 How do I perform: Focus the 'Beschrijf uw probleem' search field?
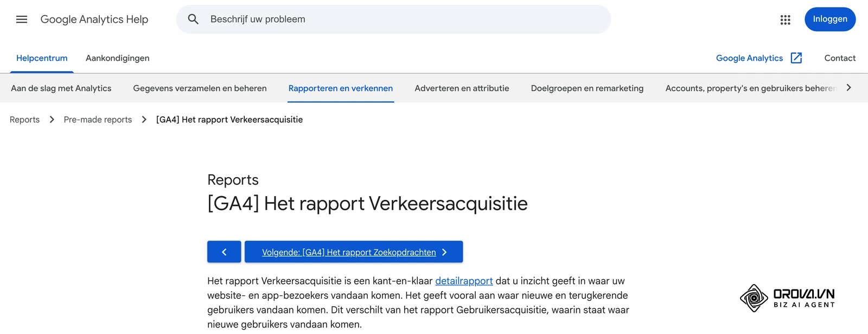point(393,20)
